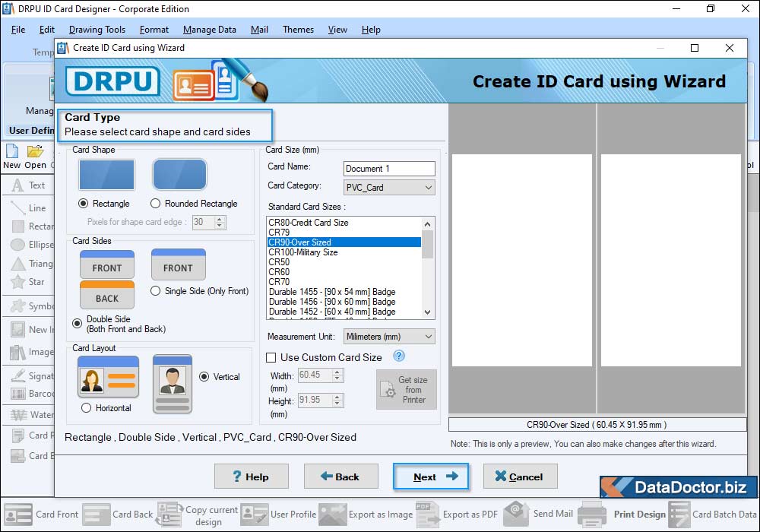Click the front side card preview
This screenshot has width=760, height=532.
coord(522,260)
